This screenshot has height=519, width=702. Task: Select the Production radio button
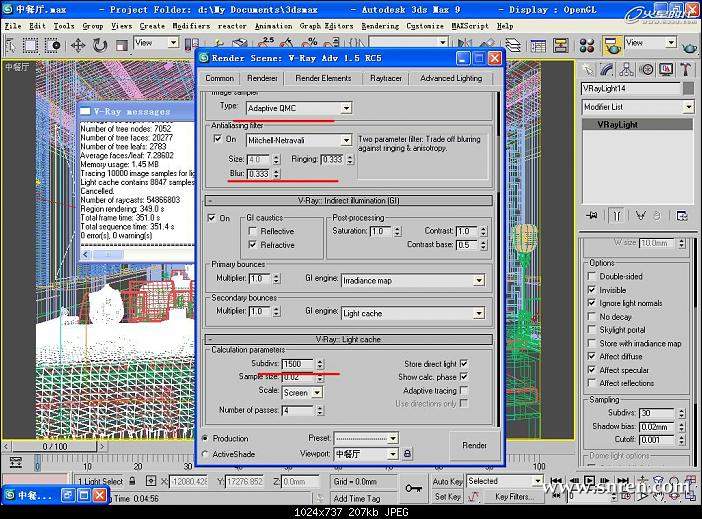coord(205,438)
